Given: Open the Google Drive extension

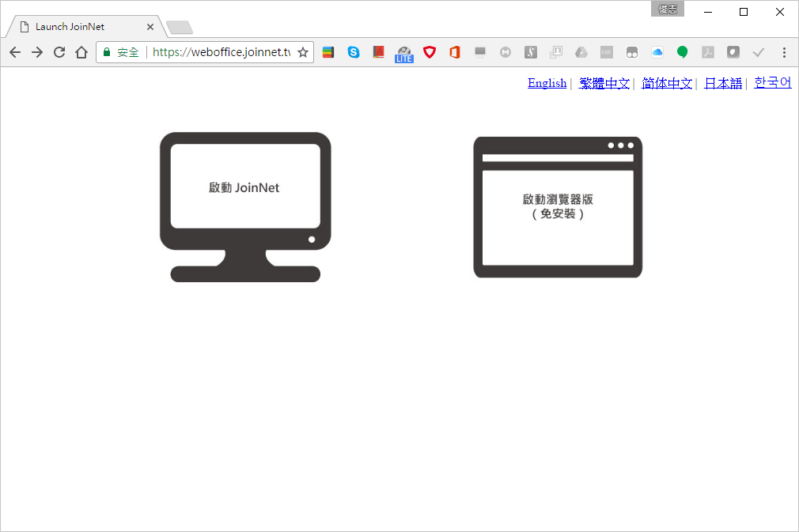Looking at the screenshot, I should [x=581, y=52].
